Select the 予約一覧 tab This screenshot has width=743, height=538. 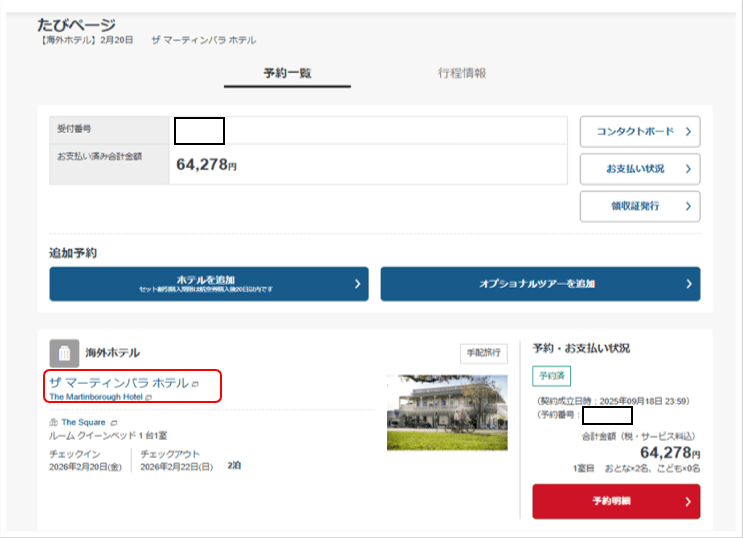(x=287, y=74)
